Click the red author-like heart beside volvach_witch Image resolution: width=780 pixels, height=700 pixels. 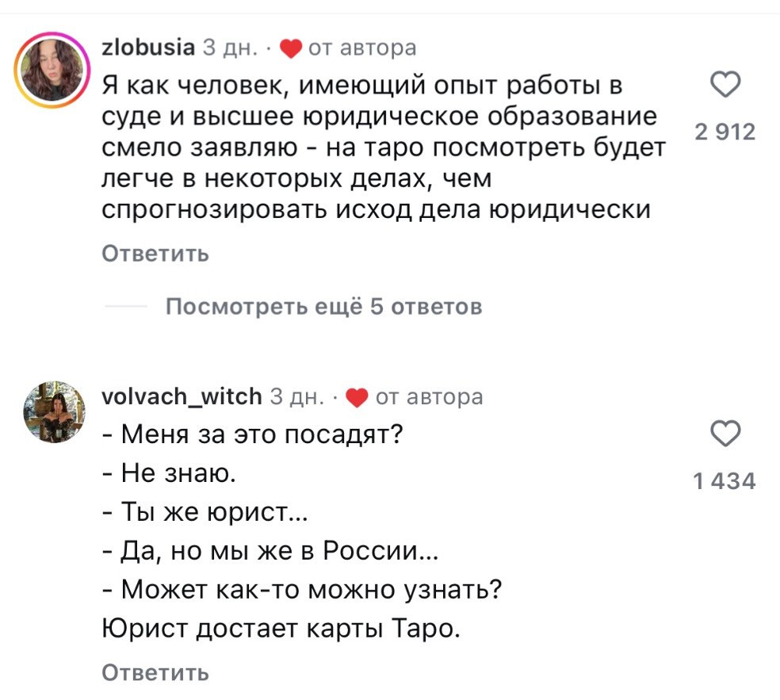point(358,396)
